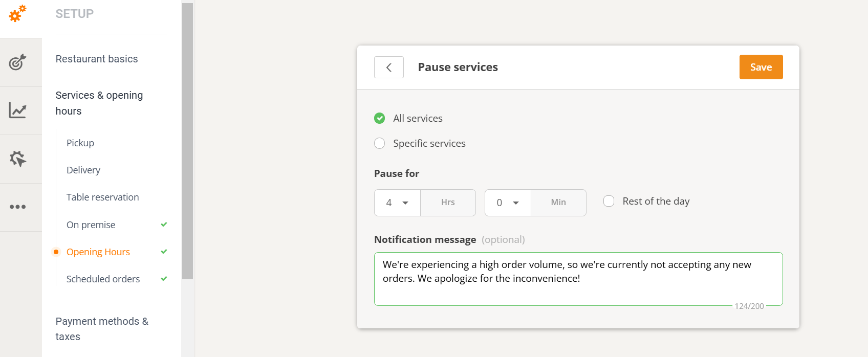Image resolution: width=868 pixels, height=357 pixels.
Task: Open the Table reservation link
Action: click(102, 197)
